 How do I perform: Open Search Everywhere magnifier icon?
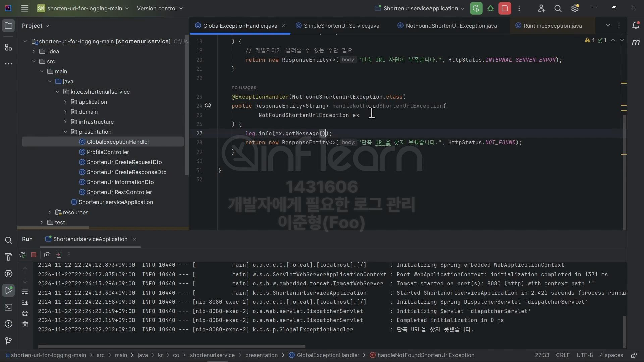[x=558, y=9]
